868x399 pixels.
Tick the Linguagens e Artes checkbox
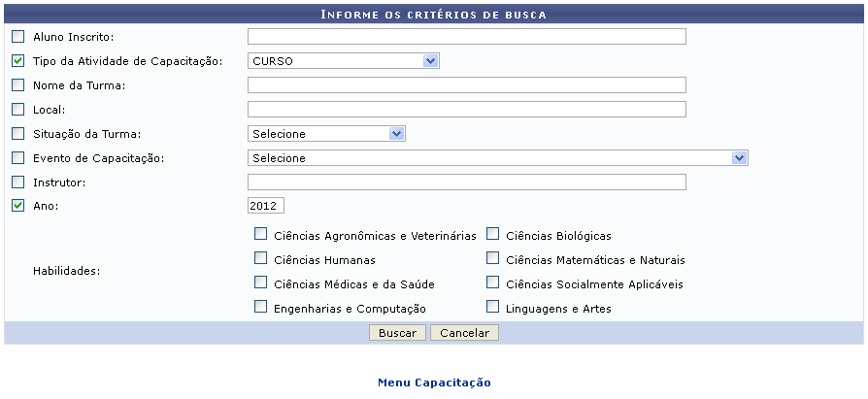493,308
